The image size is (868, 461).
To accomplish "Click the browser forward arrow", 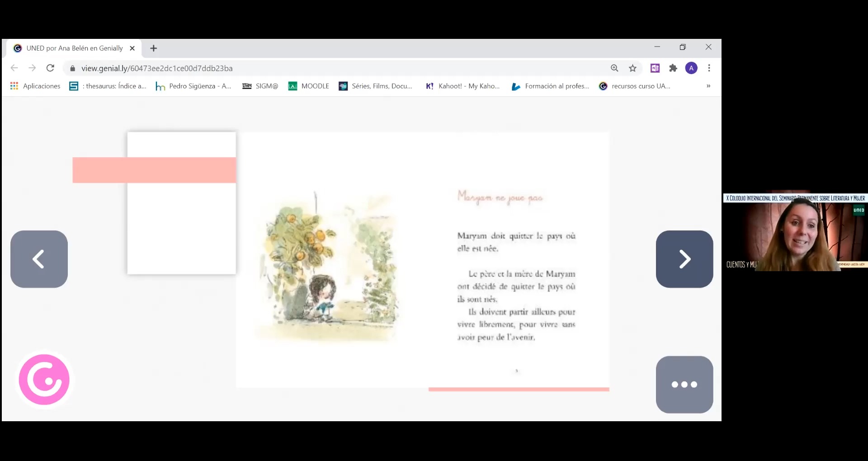I will (x=32, y=68).
